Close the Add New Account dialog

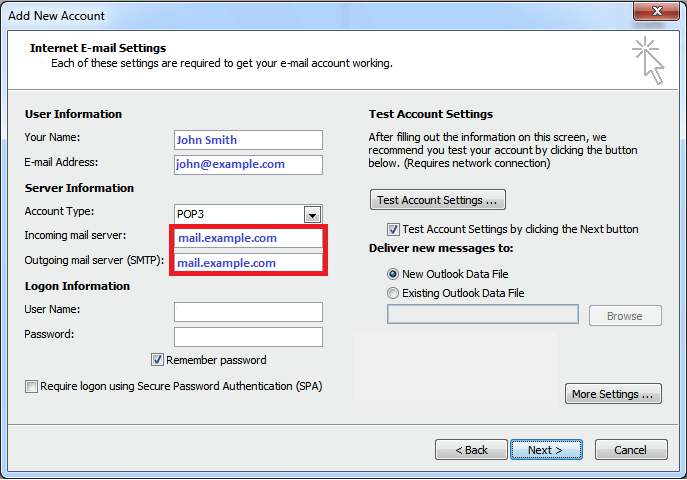[x=656, y=11]
